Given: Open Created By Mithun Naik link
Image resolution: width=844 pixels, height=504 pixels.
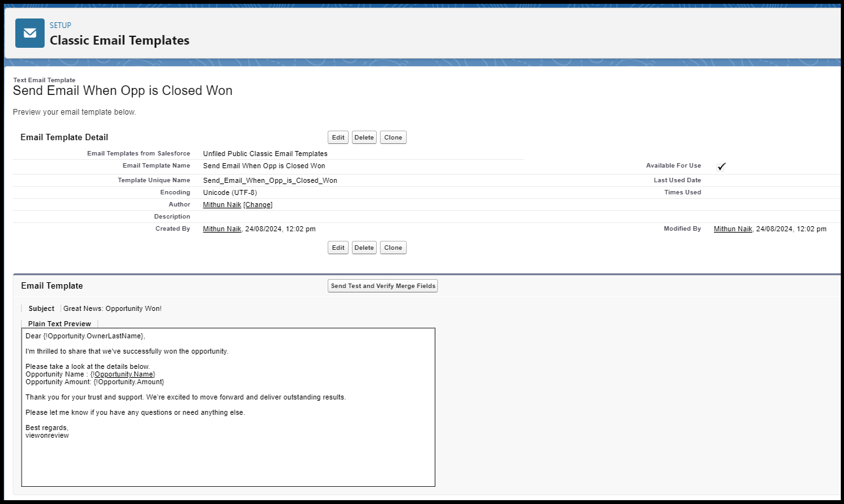Looking at the screenshot, I should click(222, 229).
